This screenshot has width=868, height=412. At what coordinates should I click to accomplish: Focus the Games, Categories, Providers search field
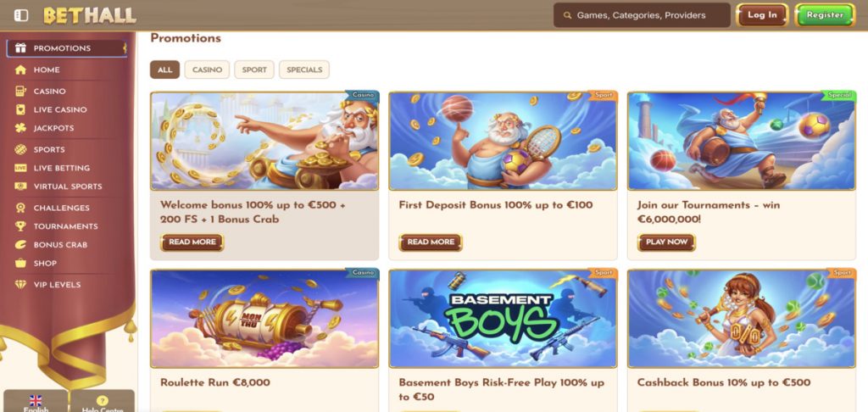(x=643, y=15)
